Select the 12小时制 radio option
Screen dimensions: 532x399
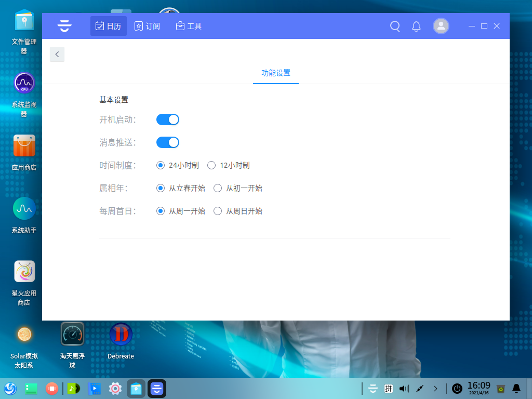click(x=229, y=165)
